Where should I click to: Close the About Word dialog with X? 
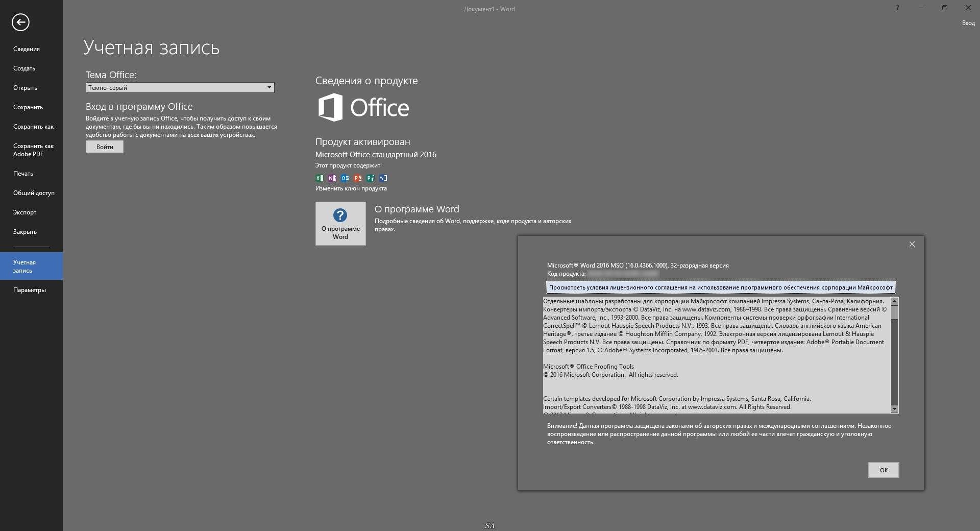[x=912, y=244]
